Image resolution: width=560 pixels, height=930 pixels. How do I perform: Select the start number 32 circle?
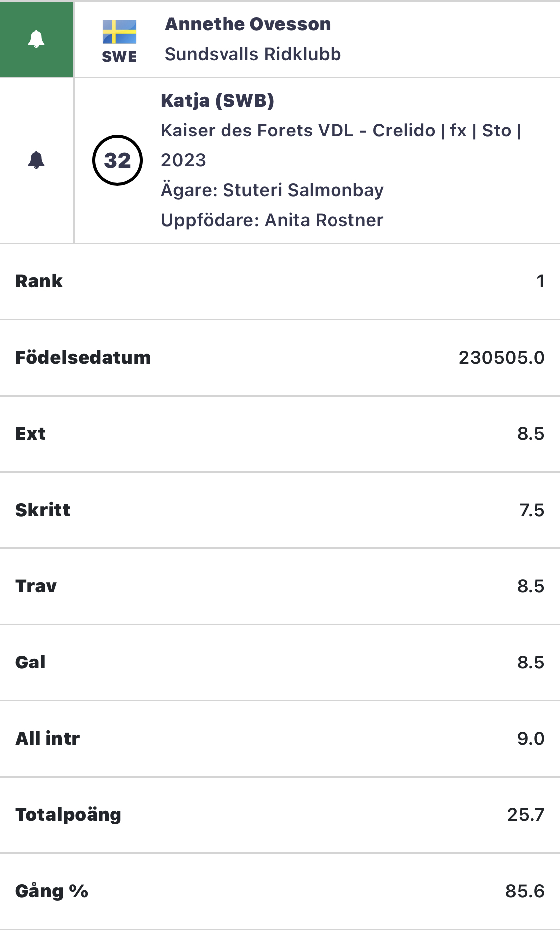(x=117, y=160)
